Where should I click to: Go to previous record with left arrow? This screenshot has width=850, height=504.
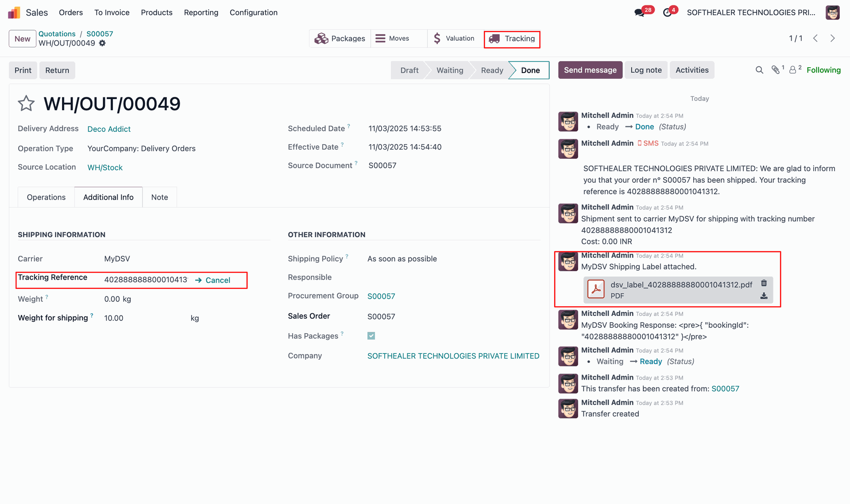point(815,38)
